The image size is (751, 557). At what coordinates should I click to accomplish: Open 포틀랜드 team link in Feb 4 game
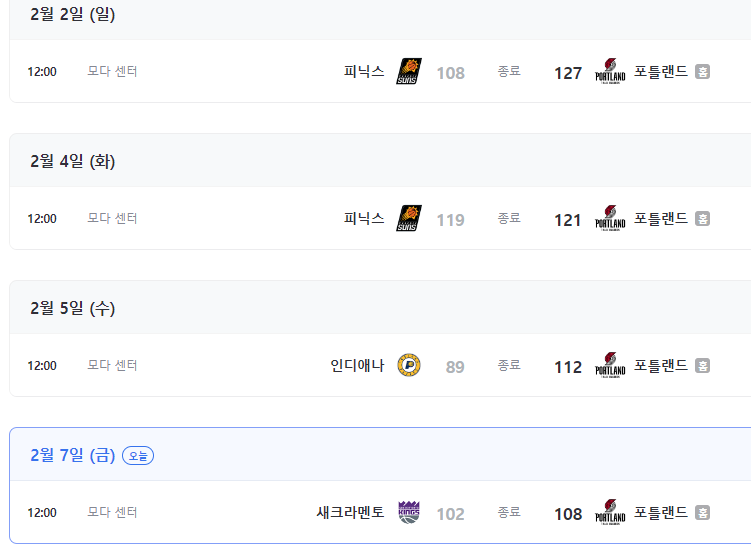tap(661, 219)
